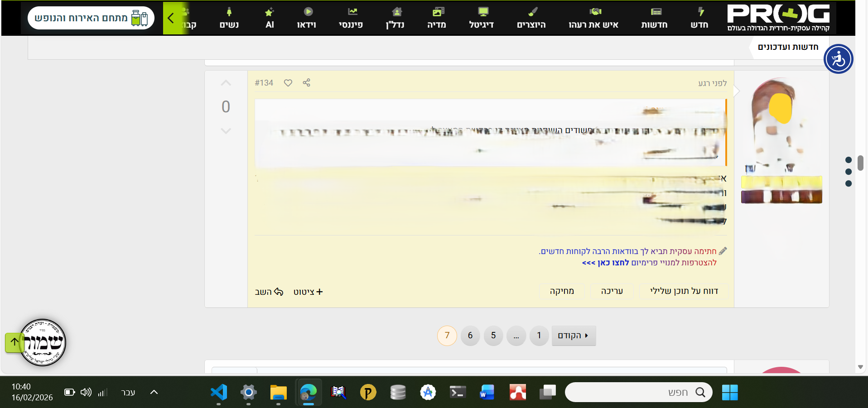Open more pages via the pagination ellipsis

pos(516,336)
